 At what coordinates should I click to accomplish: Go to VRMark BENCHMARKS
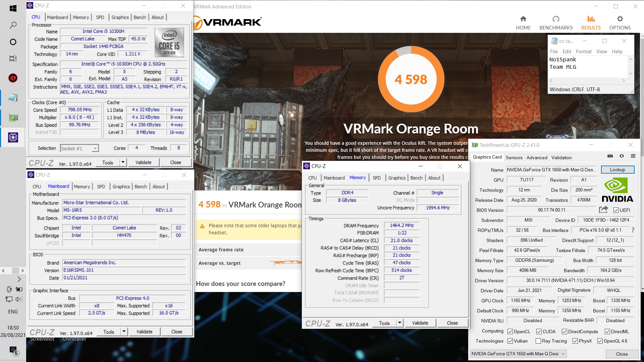point(556,23)
